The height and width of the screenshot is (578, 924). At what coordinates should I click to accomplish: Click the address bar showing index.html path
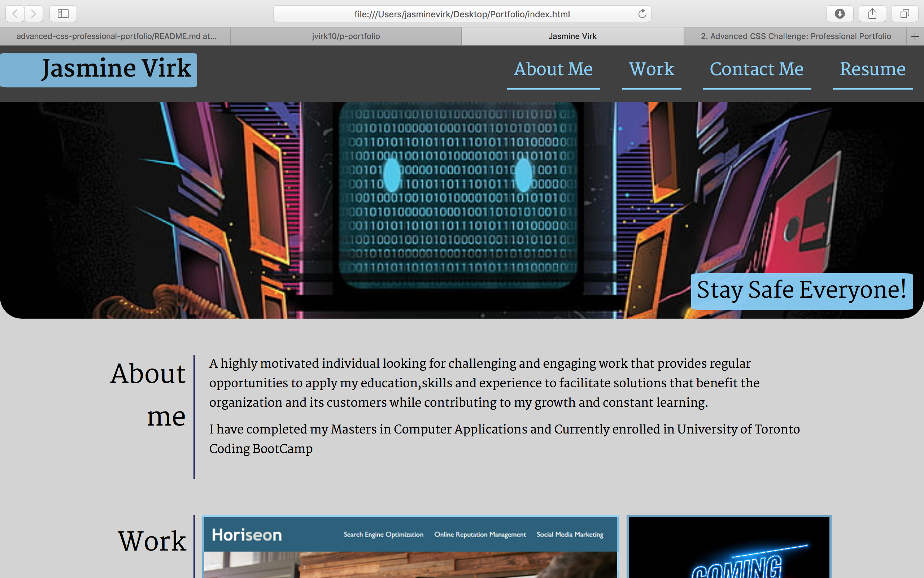[462, 14]
